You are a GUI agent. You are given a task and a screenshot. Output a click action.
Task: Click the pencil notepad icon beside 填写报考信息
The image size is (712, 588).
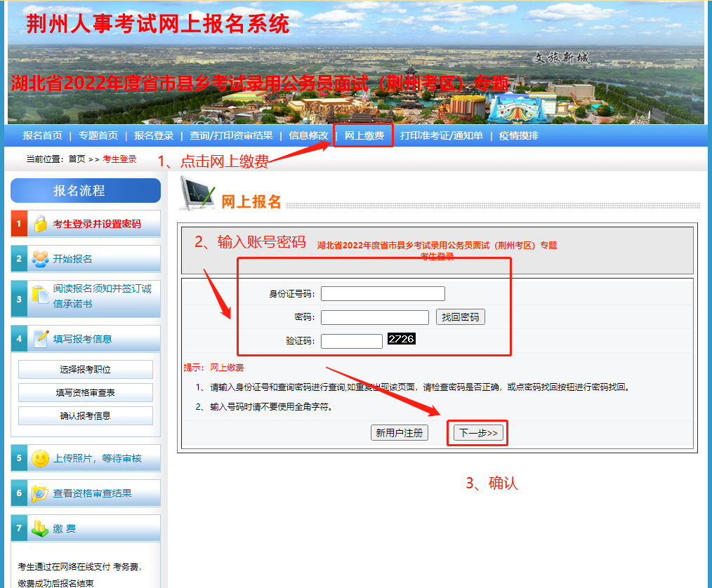[x=41, y=339]
